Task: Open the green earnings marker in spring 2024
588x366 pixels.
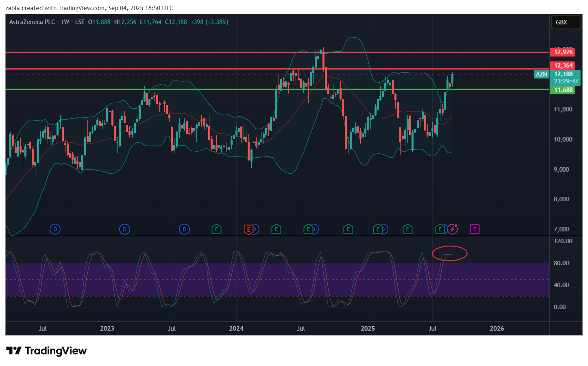Action: click(x=276, y=229)
